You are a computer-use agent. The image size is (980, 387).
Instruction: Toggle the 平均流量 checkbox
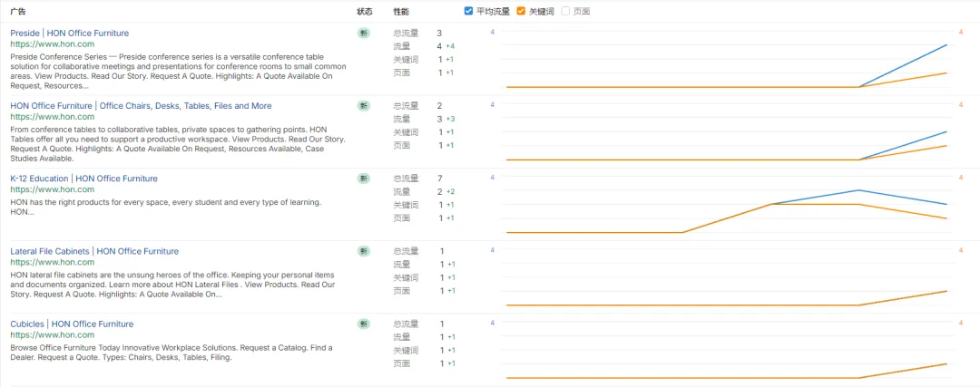pyautogui.click(x=468, y=11)
